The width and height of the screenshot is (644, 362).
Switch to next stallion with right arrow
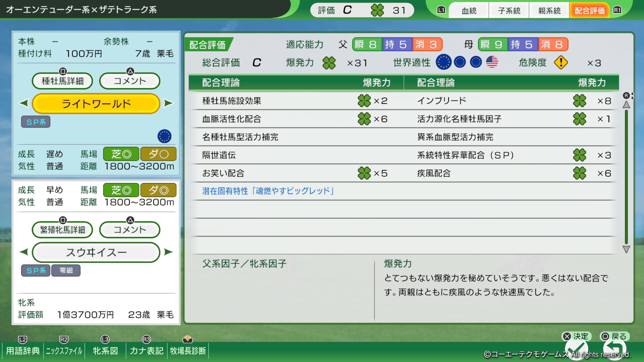coord(168,103)
